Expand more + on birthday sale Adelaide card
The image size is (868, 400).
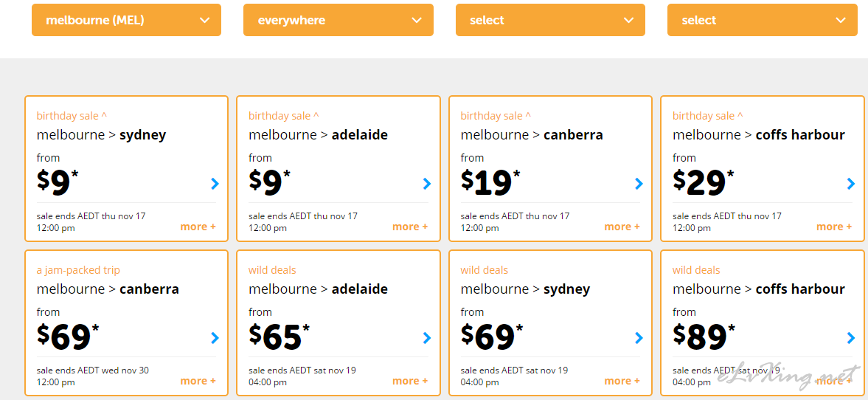coord(409,227)
